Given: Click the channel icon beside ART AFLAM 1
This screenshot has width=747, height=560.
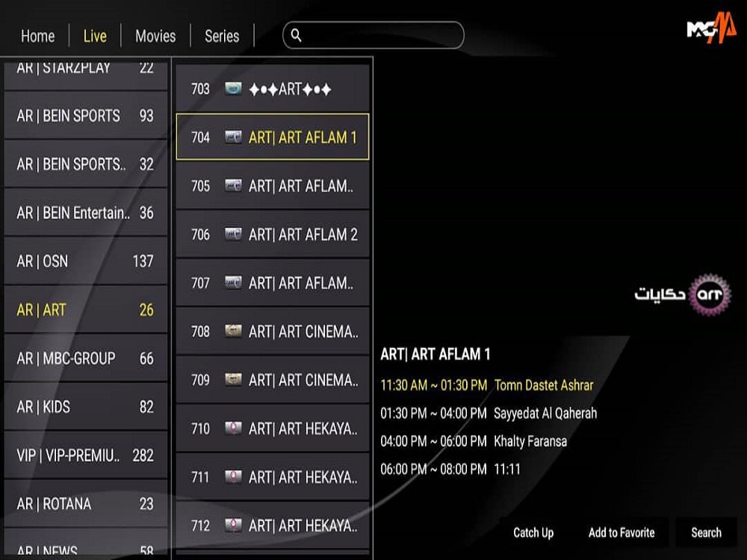Looking at the screenshot, I should [233, 137].
